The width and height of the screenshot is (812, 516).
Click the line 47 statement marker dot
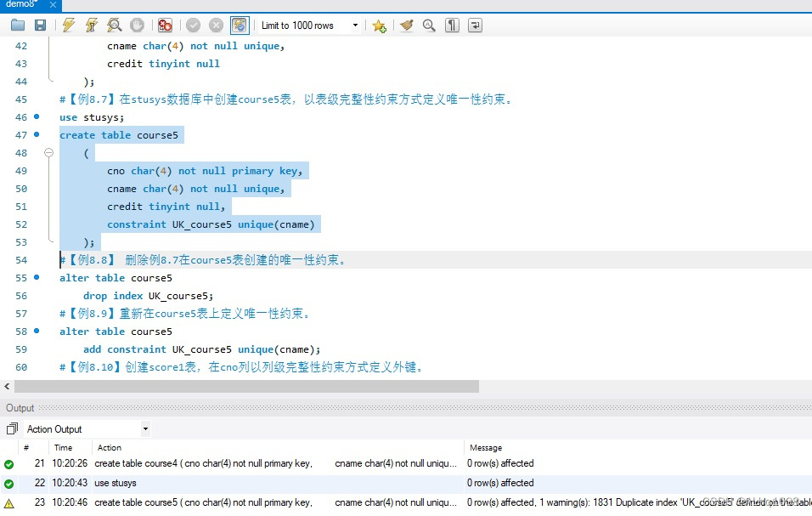click(x=37, y=134)
